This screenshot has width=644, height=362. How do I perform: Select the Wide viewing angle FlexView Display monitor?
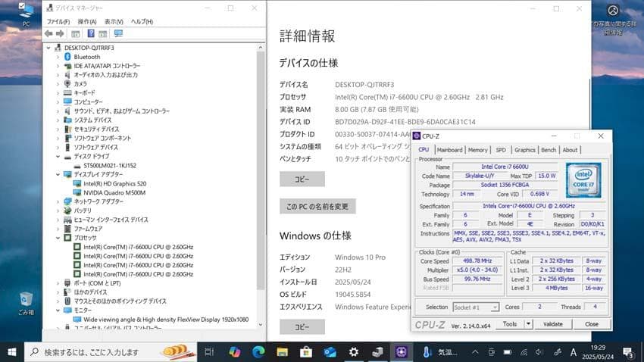[x=166, y=320]
